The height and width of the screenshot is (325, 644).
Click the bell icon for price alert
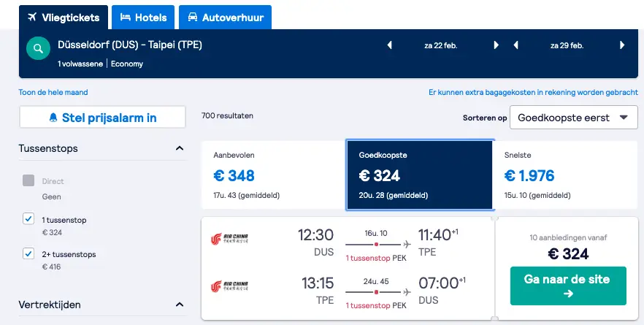(x=53, y=118)
